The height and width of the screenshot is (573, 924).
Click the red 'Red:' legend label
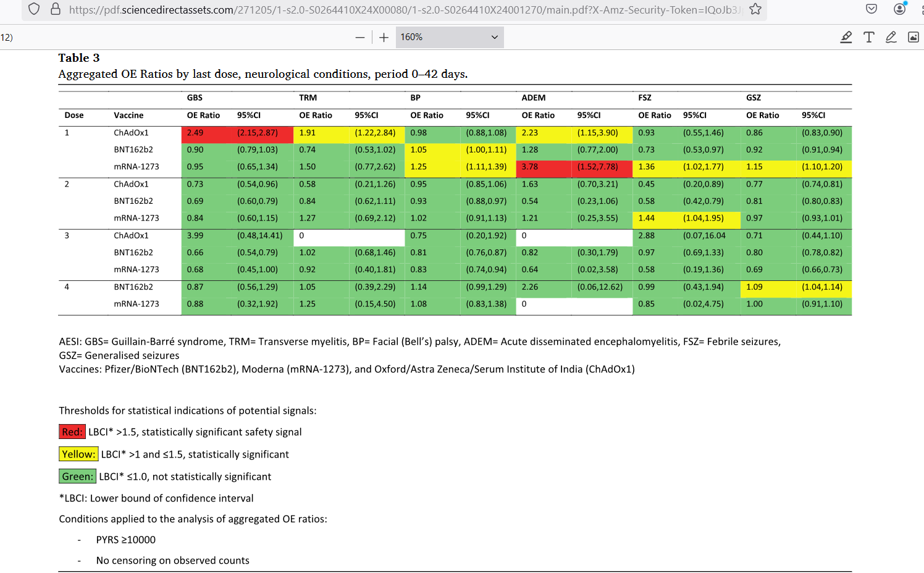(72, 432)
